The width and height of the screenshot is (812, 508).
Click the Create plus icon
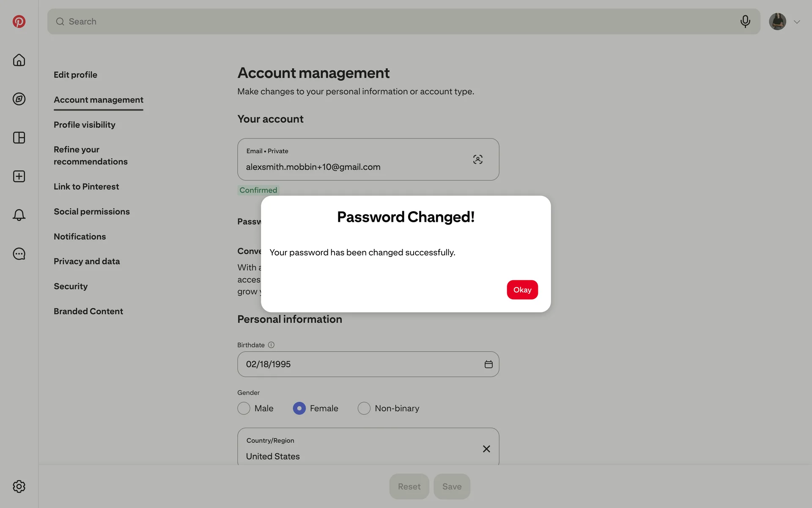(19, 177)
